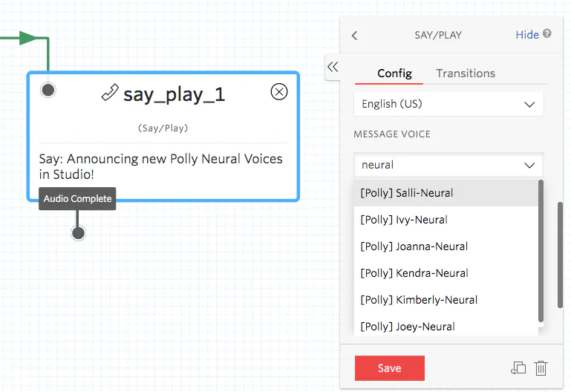The image size is (571, 392).
Task: Select [Polly] Salli-Neural voice
Action: point(446,193)
